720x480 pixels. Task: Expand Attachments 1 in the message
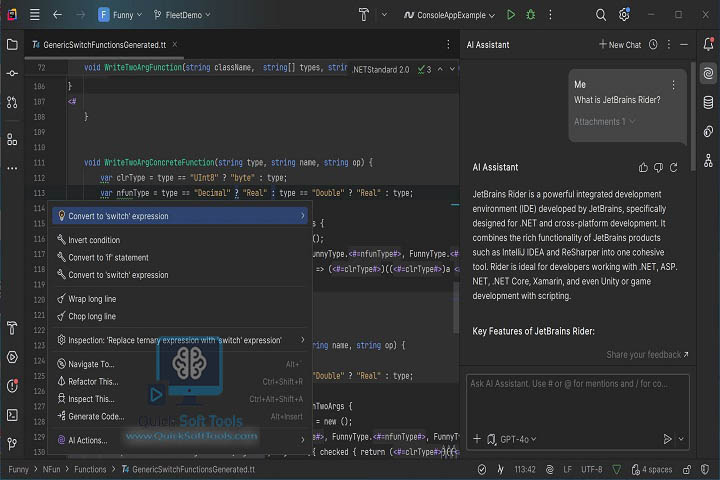(604, 122)
